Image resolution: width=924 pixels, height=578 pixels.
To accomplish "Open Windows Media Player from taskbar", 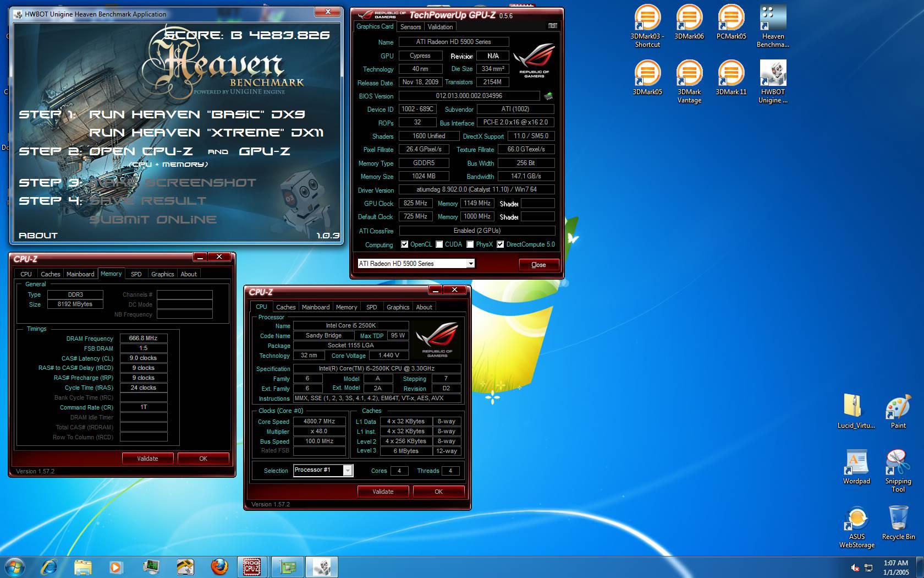I will coord(116,567).
